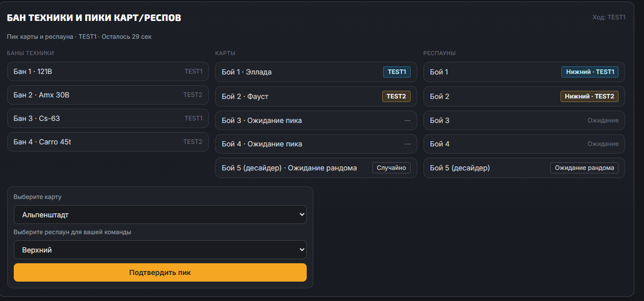Screen dimensions: 644x301
Task: Select the Бан 1 · 121B row
Action: click(108, 71)
